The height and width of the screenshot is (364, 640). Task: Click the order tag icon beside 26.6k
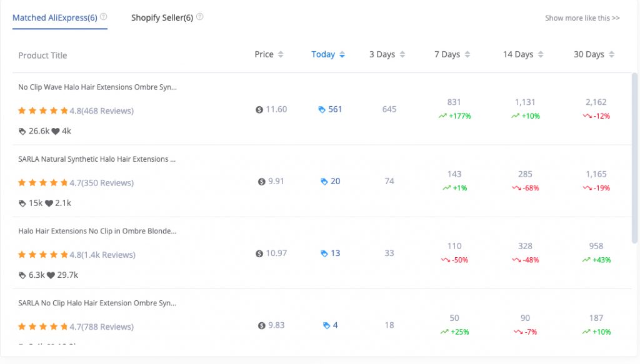[x=22, y=131]
